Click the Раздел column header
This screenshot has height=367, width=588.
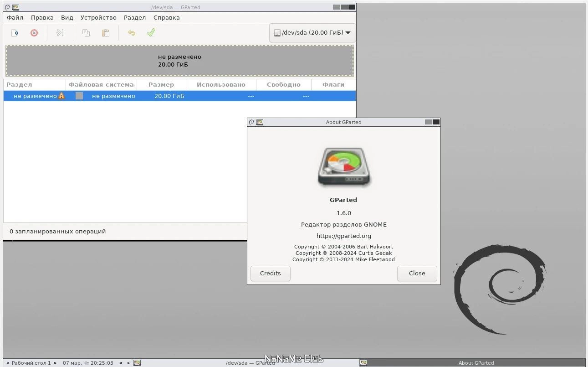pos(35,85)
